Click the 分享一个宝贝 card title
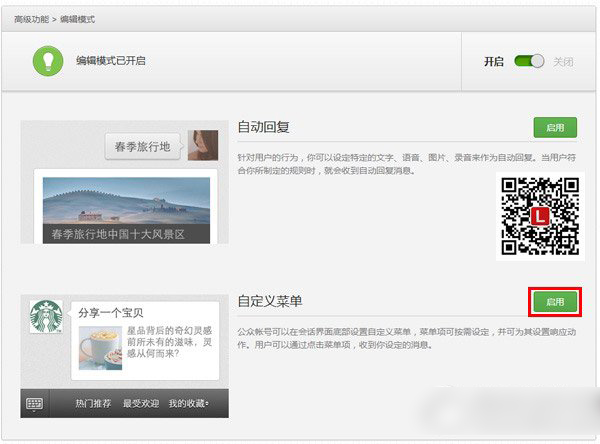Screen dimensions: 600x444 (111, 313)
